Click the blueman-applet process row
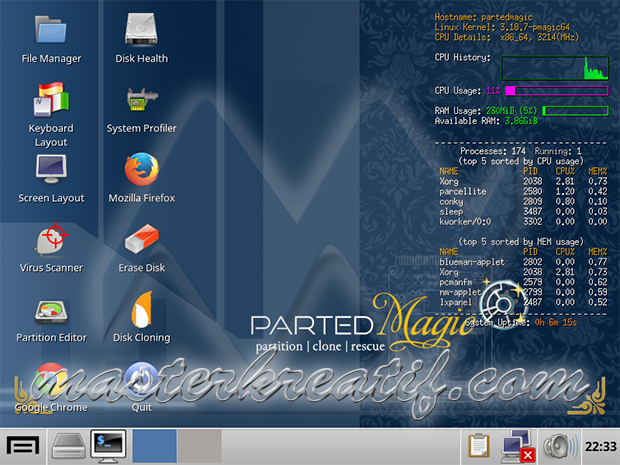The image size is (620, 465). pos(523,262)
